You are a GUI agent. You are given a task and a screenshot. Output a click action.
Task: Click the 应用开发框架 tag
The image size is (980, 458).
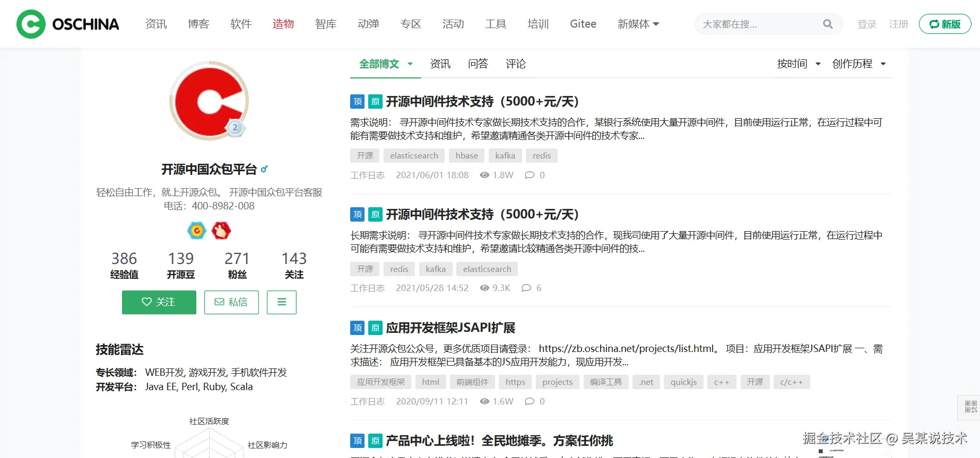coord(381,382)
